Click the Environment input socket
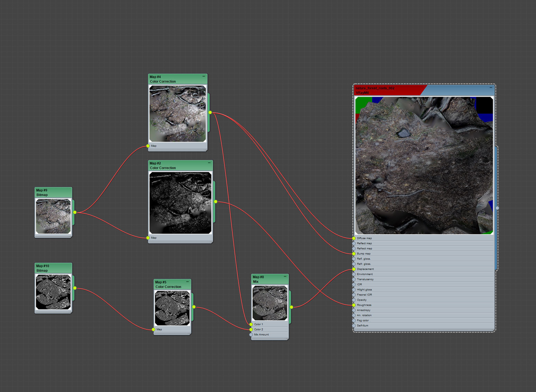 pyautogui.click(x=354, y=274)
